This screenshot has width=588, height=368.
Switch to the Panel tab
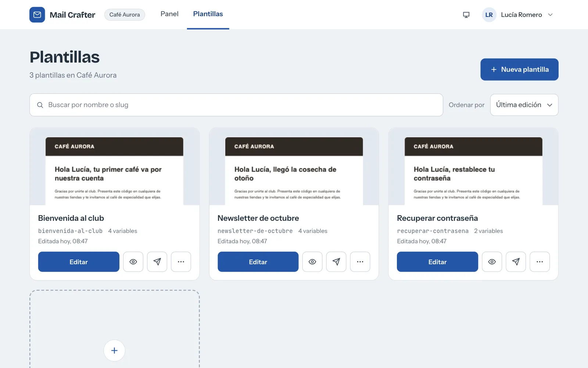[169, 14]
